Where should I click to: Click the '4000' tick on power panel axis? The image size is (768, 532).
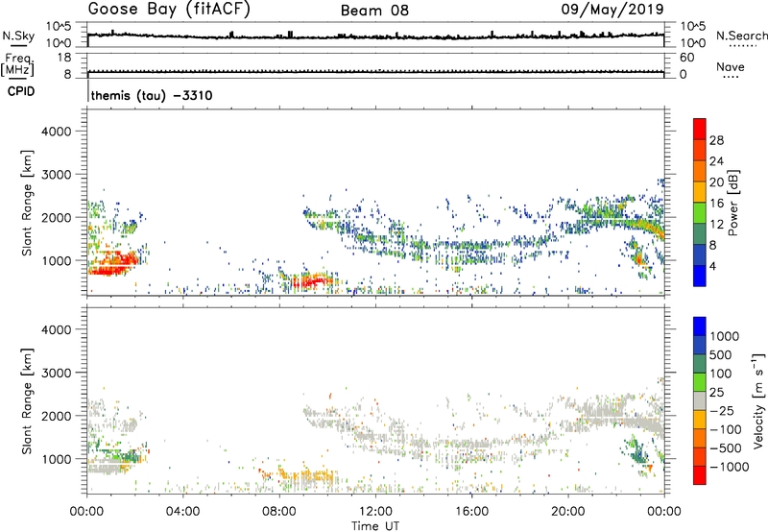[56, 132]
